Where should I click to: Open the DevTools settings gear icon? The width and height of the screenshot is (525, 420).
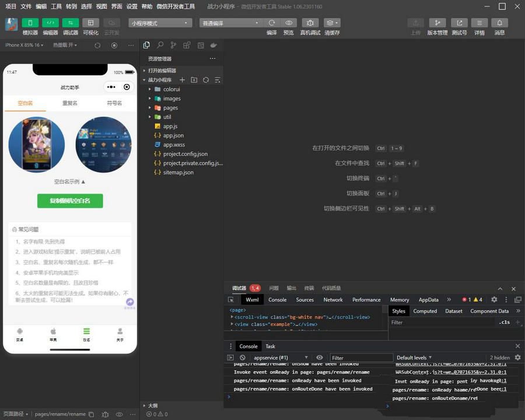[494, 299]
